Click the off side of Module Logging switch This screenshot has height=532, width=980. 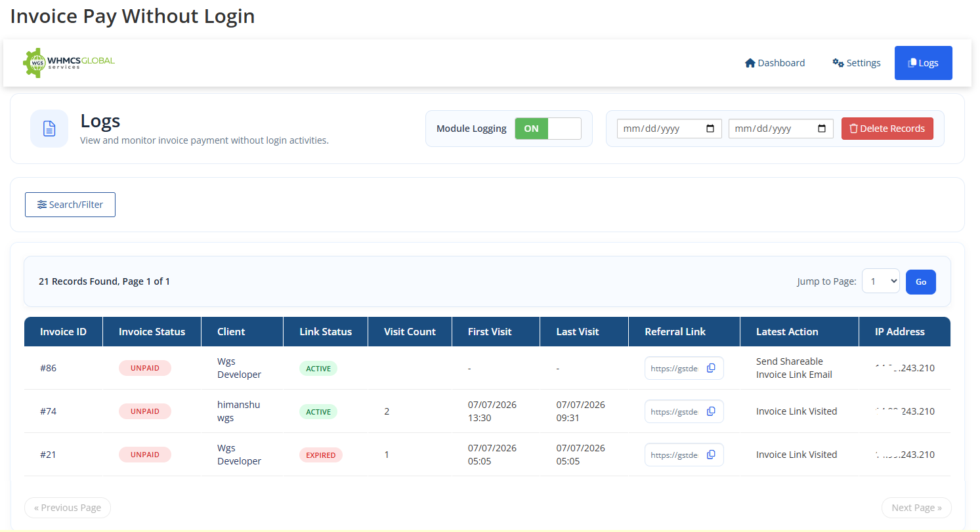(x=565, y=129)
